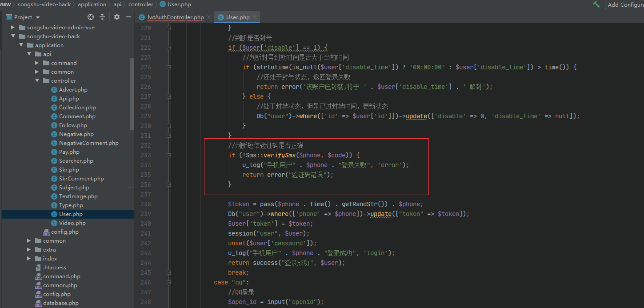Close the User.php editor tab
This screenshot has height=308, width=644.
pyautogui.click(x=254, y=17)
